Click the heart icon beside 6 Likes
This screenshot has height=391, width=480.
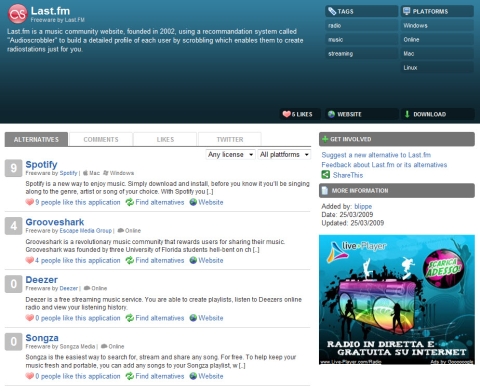[x=286, y=114]
